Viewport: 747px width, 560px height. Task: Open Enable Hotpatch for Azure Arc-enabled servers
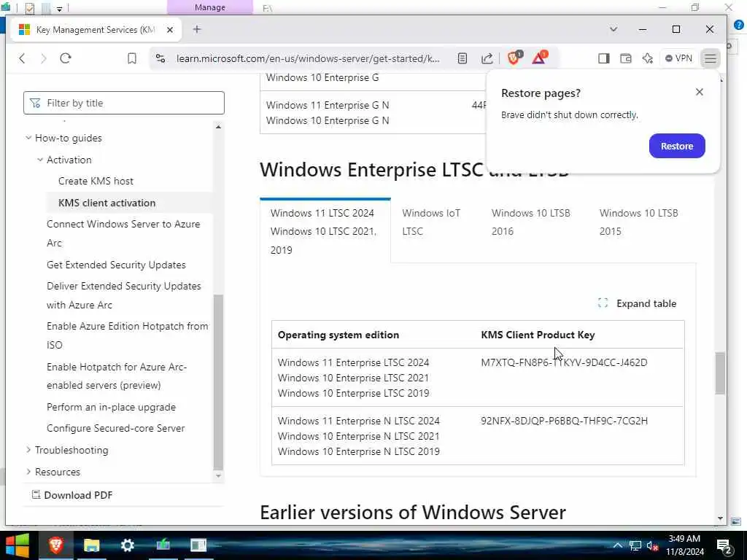pyautogui.click(x=117, y=376)
